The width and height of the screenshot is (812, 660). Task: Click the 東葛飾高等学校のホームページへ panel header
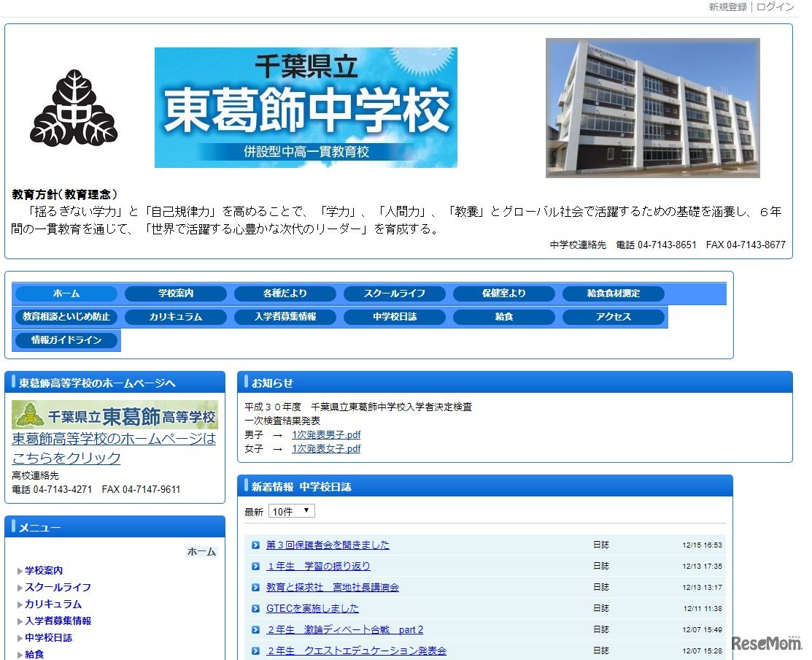[115, 383]
